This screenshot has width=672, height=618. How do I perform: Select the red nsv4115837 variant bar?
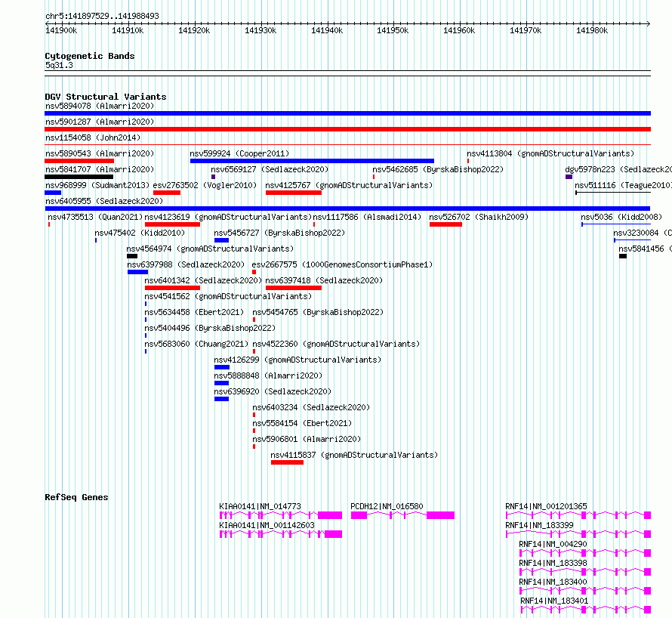(287, 462)
